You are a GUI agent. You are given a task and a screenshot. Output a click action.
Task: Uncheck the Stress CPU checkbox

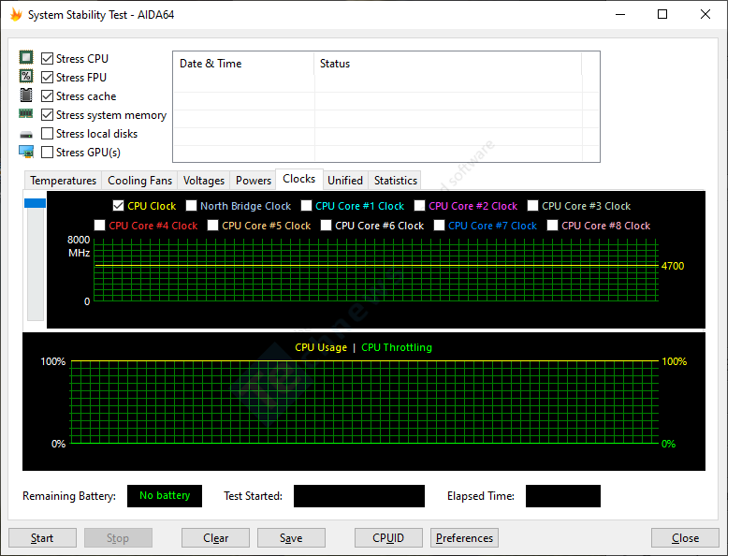tap(47, 58)
